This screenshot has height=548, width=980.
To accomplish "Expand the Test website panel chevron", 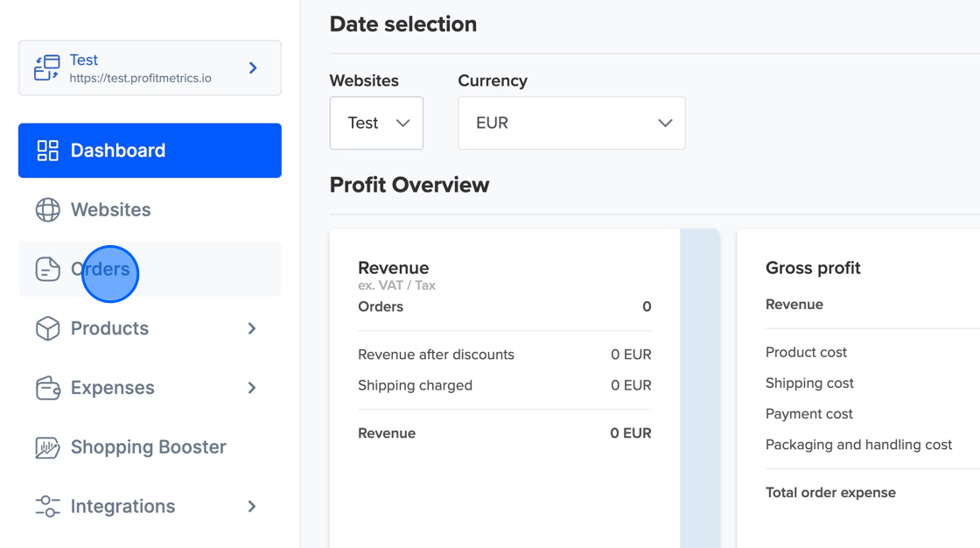I will [253, 67].
